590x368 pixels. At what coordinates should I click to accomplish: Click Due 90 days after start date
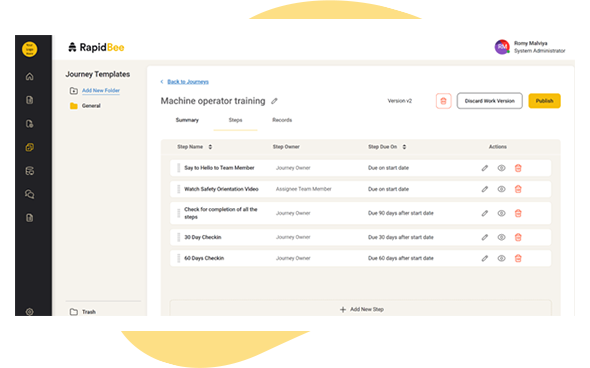coord(400,213)
